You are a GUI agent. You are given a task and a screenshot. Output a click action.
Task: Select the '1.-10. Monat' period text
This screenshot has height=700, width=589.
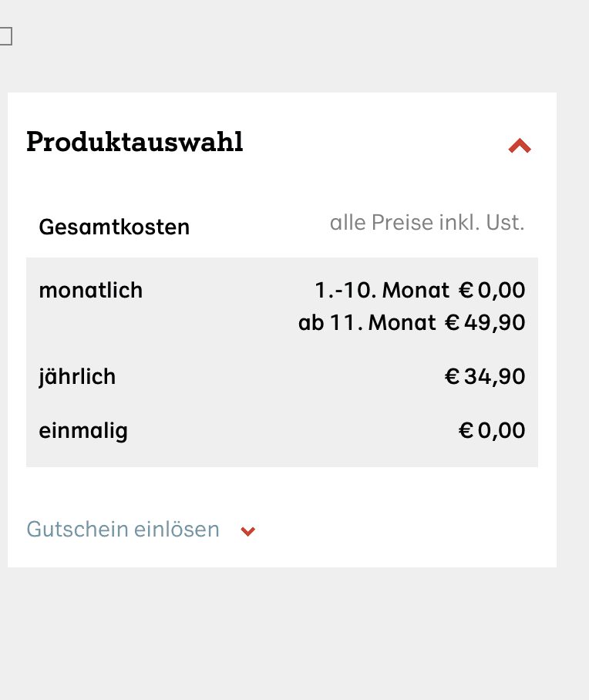pos(382,291)
